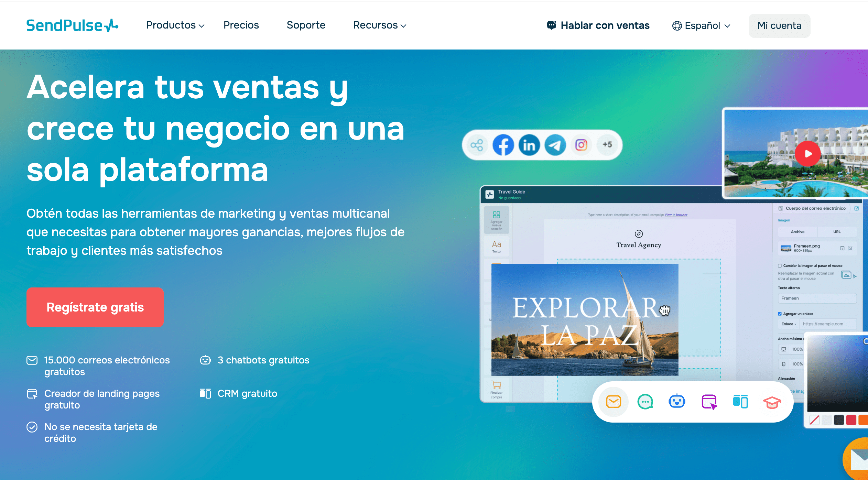Image resolution: width=868 pixels, height=480 pixels.
Task: Click the Facebook icon
Action: click(x=503, y=145)
